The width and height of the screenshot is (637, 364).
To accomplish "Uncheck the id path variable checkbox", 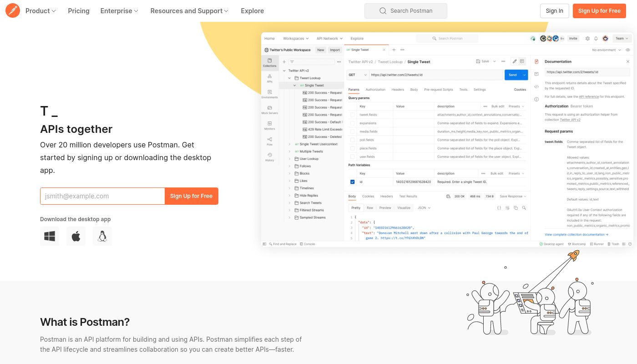I will point(352,182).
